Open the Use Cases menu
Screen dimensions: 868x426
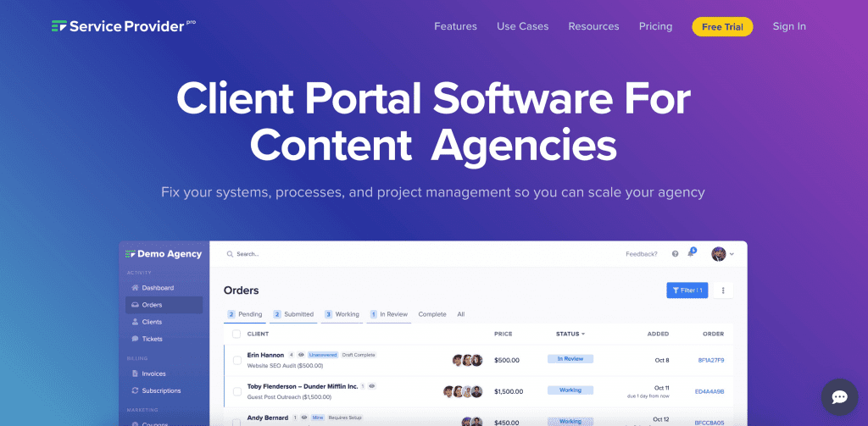[x=522, y=26]
